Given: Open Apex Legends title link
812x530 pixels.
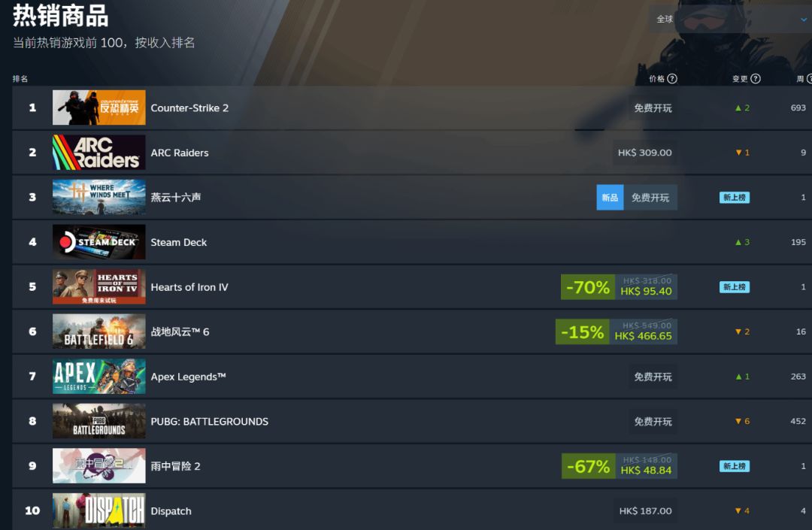Looking at the screenshot, I should coord(188,377).
